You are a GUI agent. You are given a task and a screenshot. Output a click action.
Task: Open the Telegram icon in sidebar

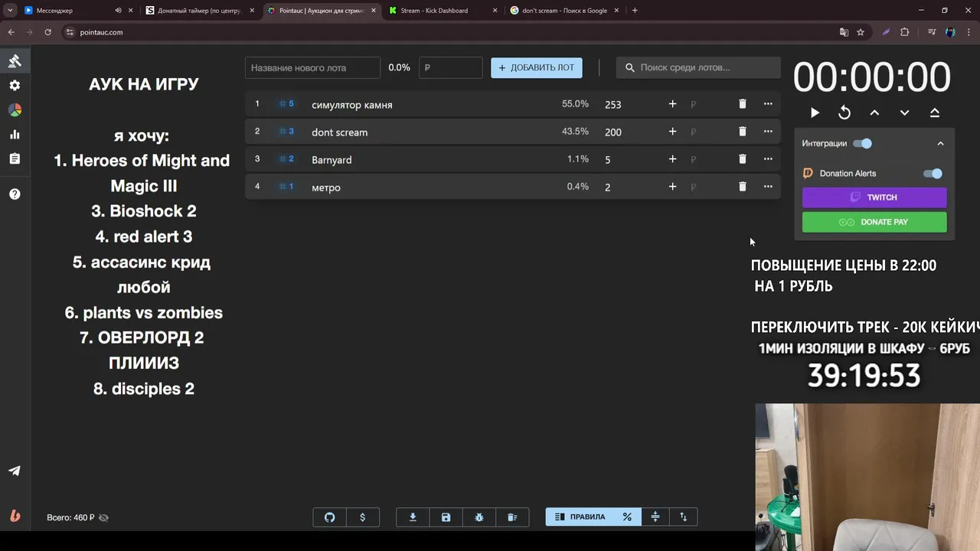point(15,471)
